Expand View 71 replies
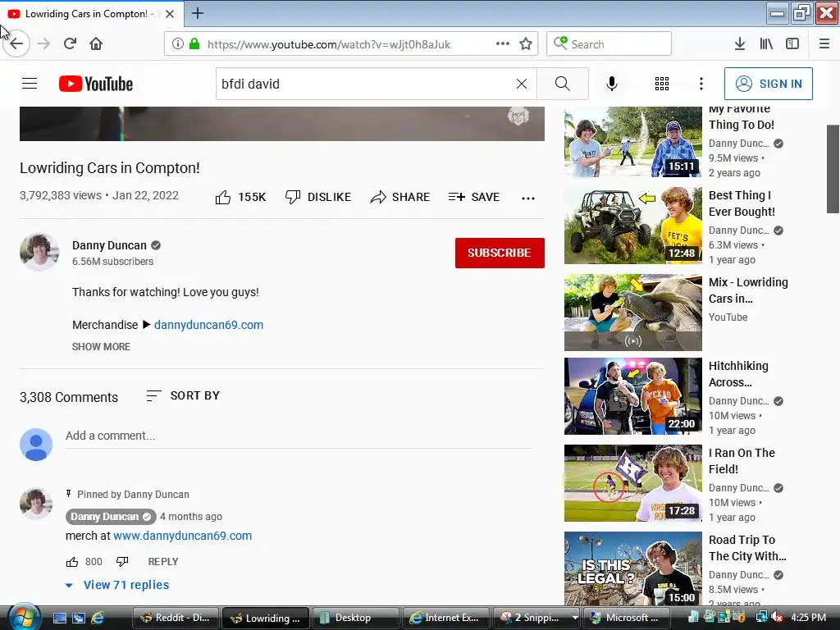840x630 pixels. [x=117, y=585]
